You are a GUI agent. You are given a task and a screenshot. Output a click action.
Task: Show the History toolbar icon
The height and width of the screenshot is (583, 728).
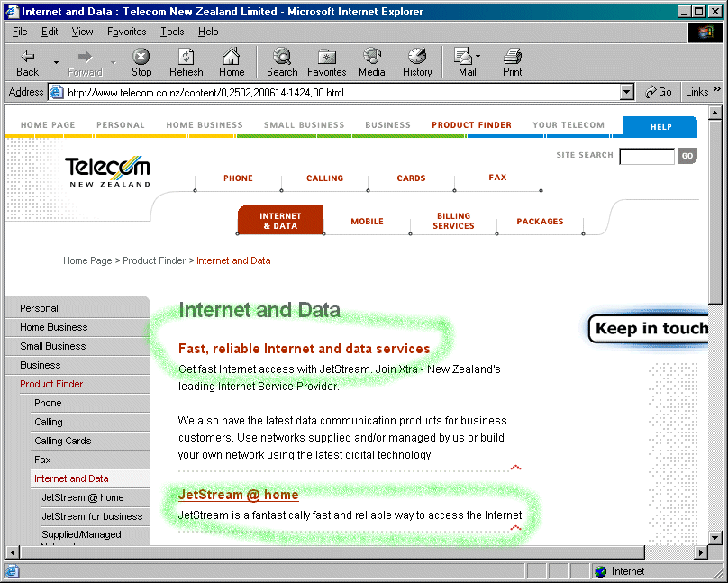tap(416, 57)
